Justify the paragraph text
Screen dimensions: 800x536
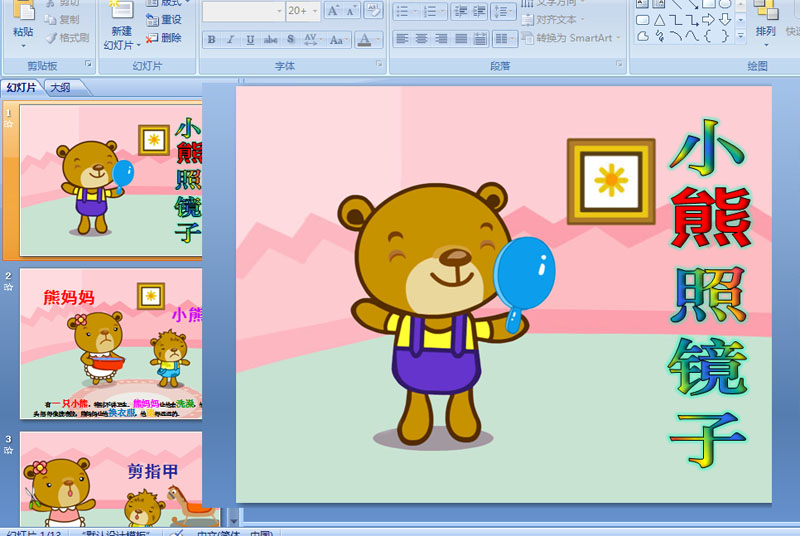[461, 38]
